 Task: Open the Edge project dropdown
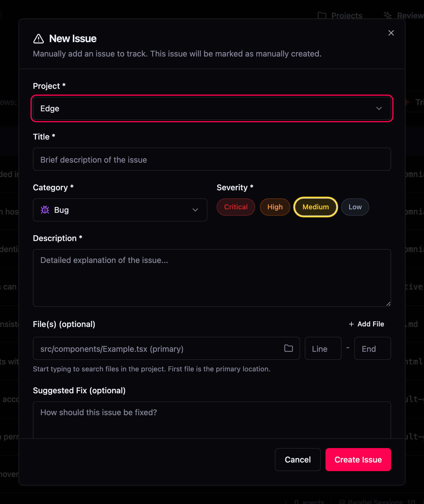click(x=212, y=109)
